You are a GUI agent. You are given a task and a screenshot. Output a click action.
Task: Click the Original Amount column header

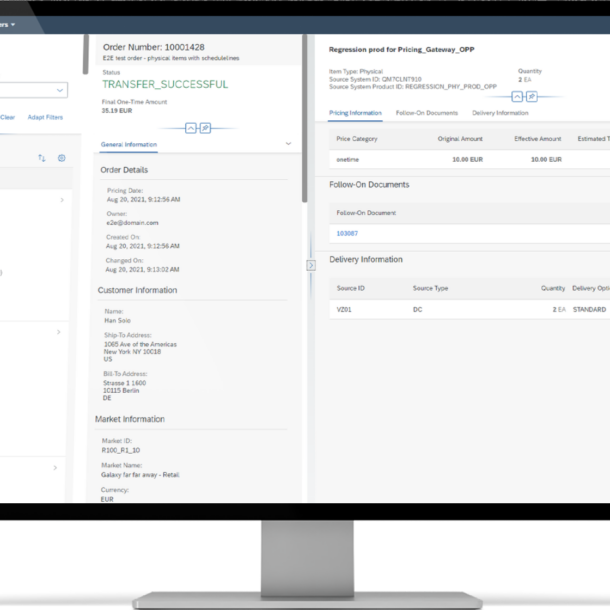[460, 139]
